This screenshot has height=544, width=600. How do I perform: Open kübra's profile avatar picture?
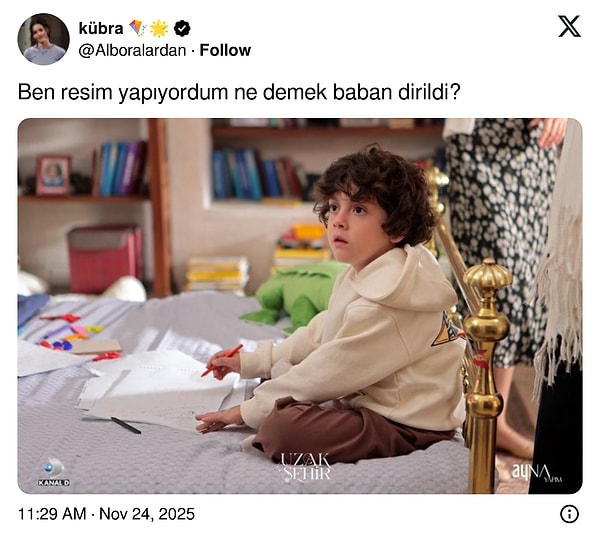pos(43,39)
